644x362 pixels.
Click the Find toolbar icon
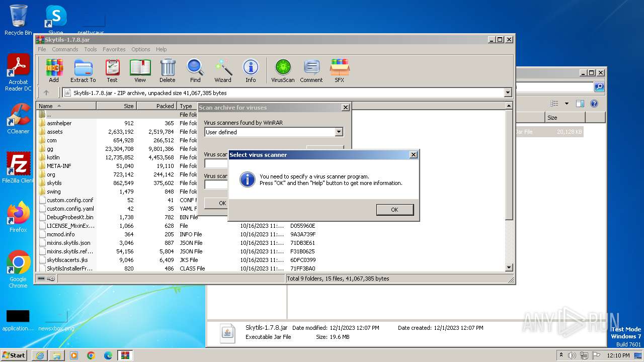[x=195, y=70]
